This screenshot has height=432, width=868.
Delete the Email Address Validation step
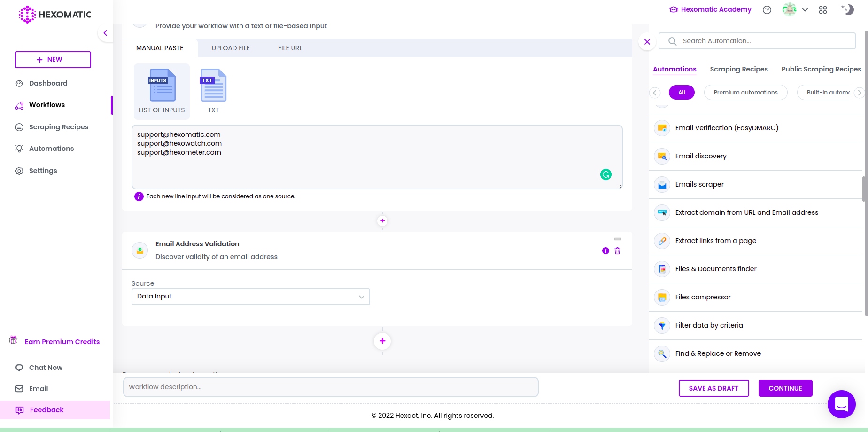[x=617, y=251]
